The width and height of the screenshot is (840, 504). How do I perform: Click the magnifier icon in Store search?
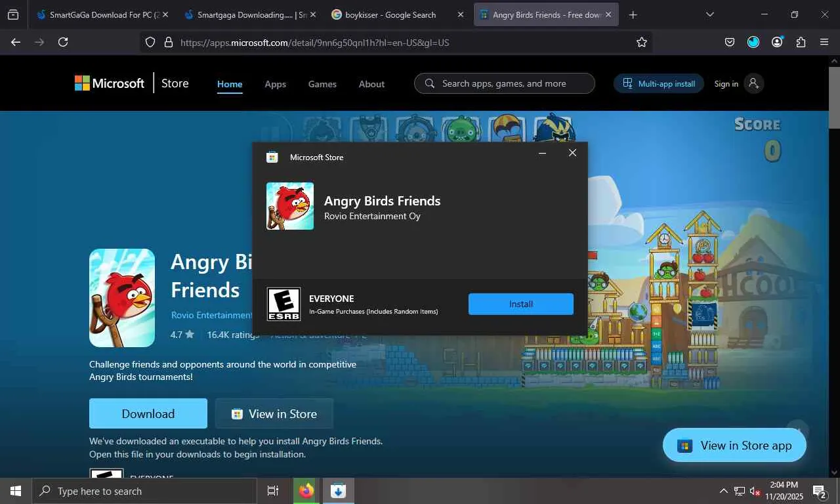point(430,83)
